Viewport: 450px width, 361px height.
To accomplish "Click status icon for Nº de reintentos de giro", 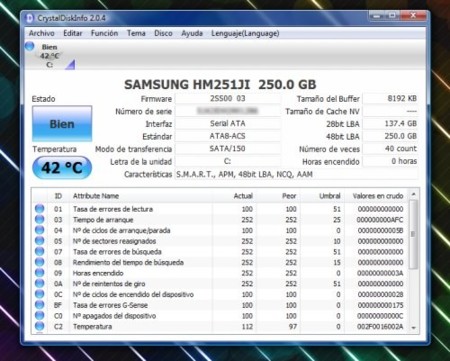I will (x=39, y=283).
